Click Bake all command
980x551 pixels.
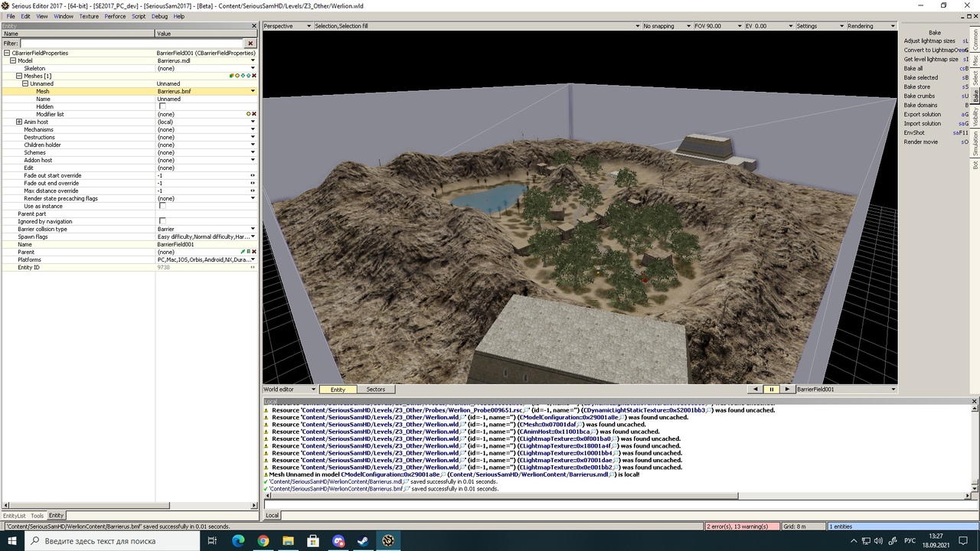click(913, 68)
